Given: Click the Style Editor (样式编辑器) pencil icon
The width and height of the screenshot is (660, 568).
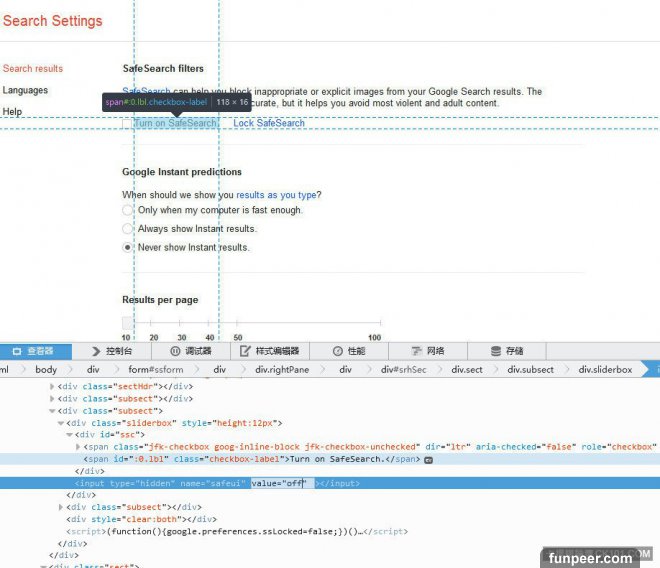Looking at the screenshot, I should 245,351.
